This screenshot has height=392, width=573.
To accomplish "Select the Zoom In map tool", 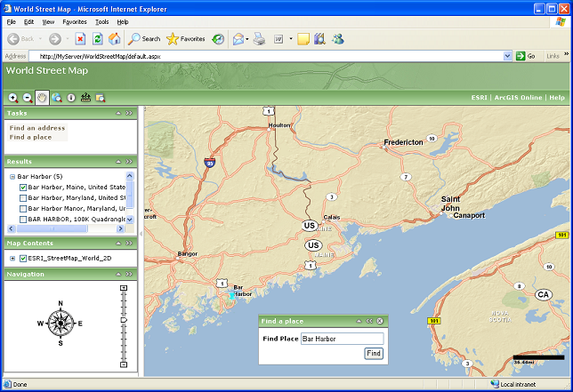I will pos(12,98).
